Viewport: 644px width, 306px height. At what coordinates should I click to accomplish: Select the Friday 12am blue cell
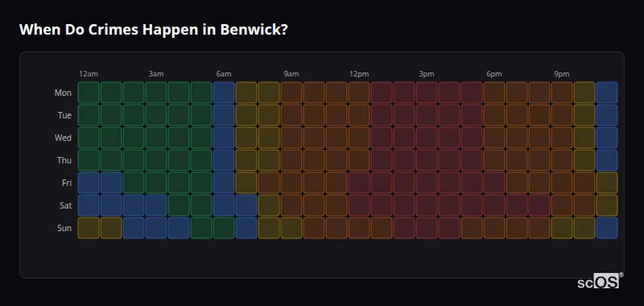(89, 183)
